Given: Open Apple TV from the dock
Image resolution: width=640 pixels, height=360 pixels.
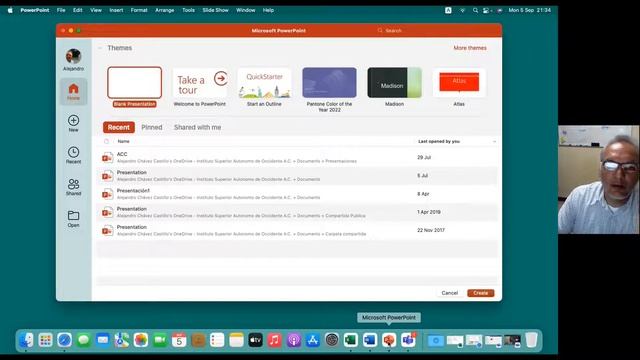Looking at the screenshot, I should click(256, 340).
